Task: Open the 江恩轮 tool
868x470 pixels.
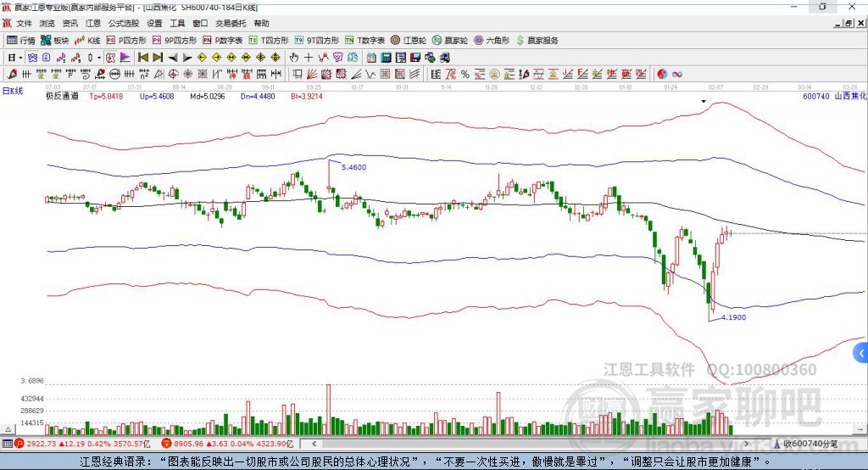Action: 409,41
